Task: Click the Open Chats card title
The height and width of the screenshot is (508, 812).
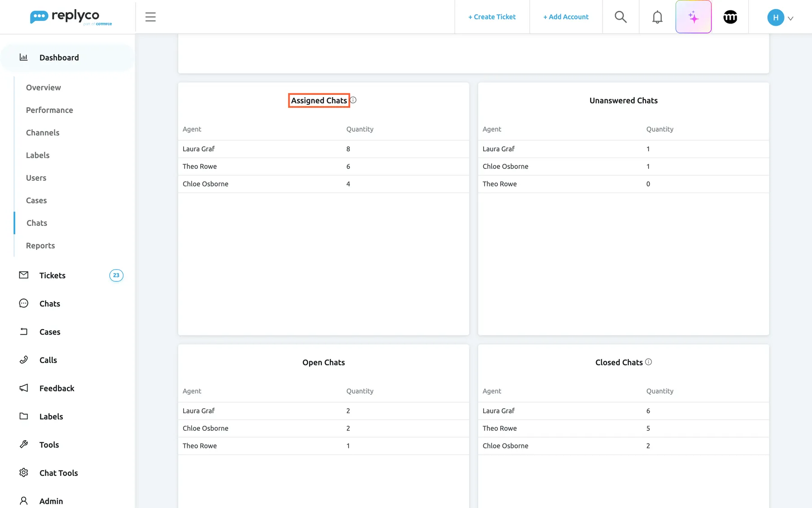Action: [x=323, y=362]
